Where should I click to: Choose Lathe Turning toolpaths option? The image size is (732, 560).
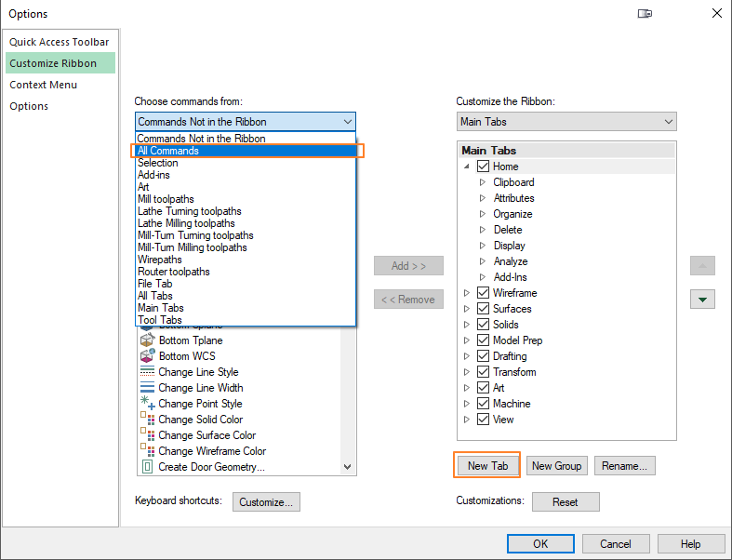pyautogui.click(x=246, y=211)
